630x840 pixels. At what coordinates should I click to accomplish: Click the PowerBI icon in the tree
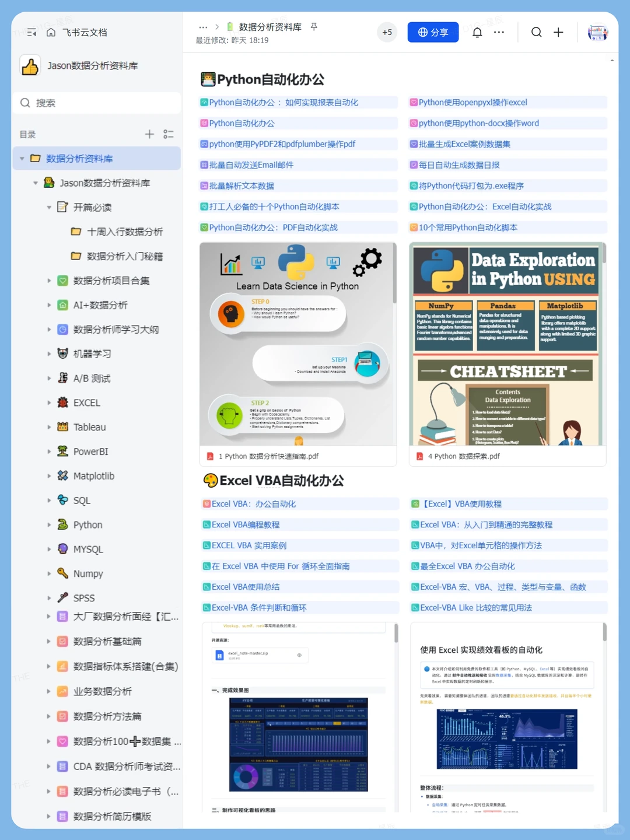pos(63,452)
